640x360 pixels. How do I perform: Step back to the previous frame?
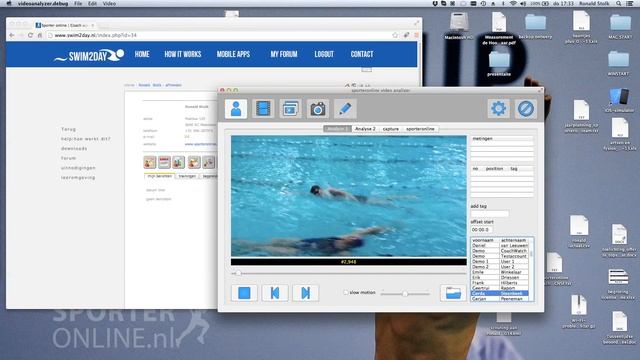tap(275, 293)
